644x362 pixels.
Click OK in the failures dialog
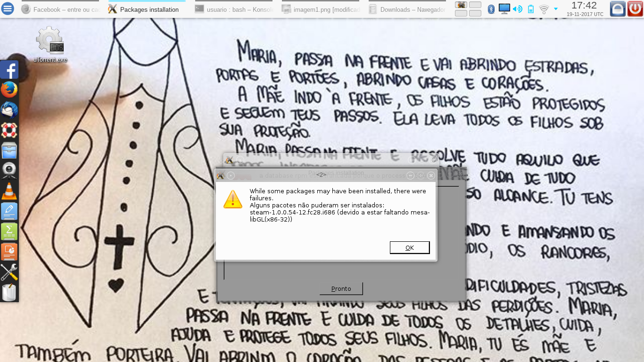410,247
